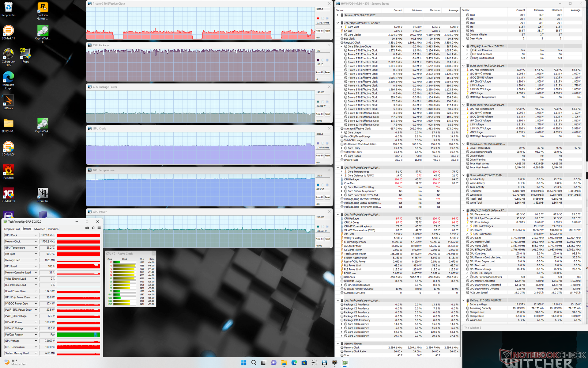Open Dell app in taskbar
This screenshot has width=588, height=368.
314,362
